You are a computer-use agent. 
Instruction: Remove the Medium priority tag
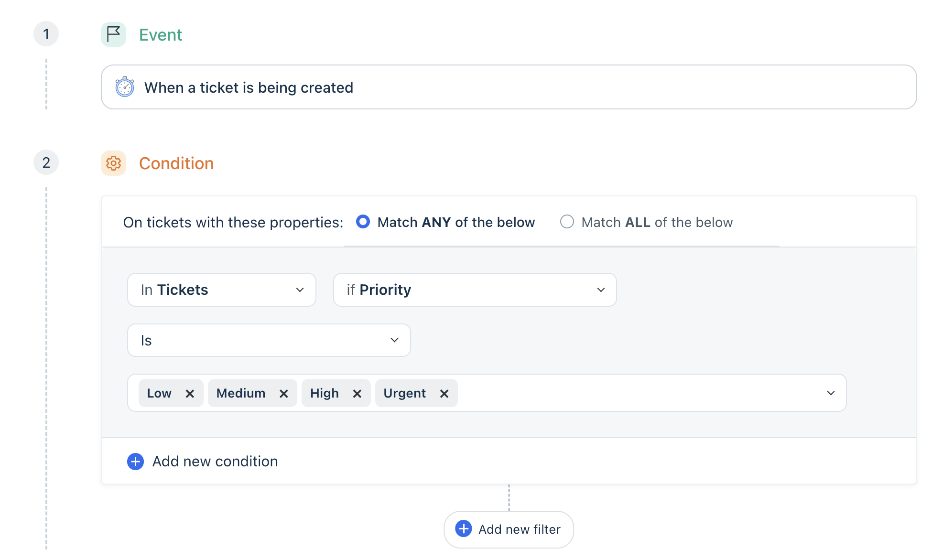284,393
